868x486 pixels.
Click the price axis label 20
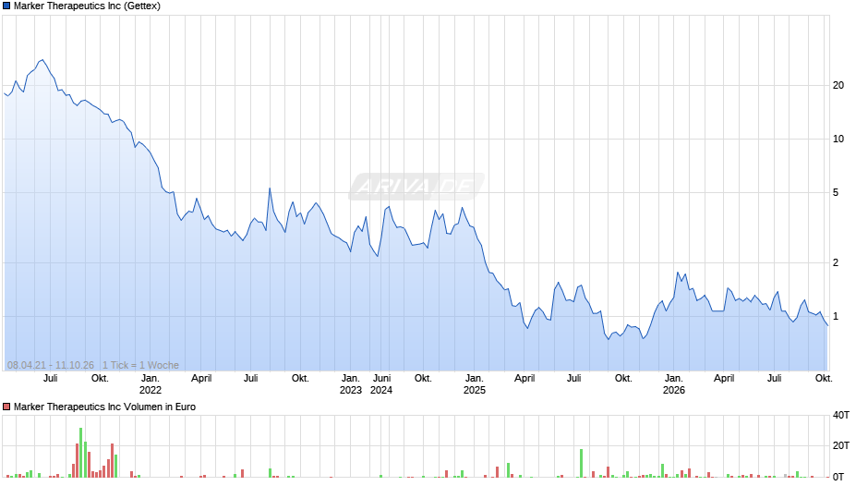pos(838,85)
